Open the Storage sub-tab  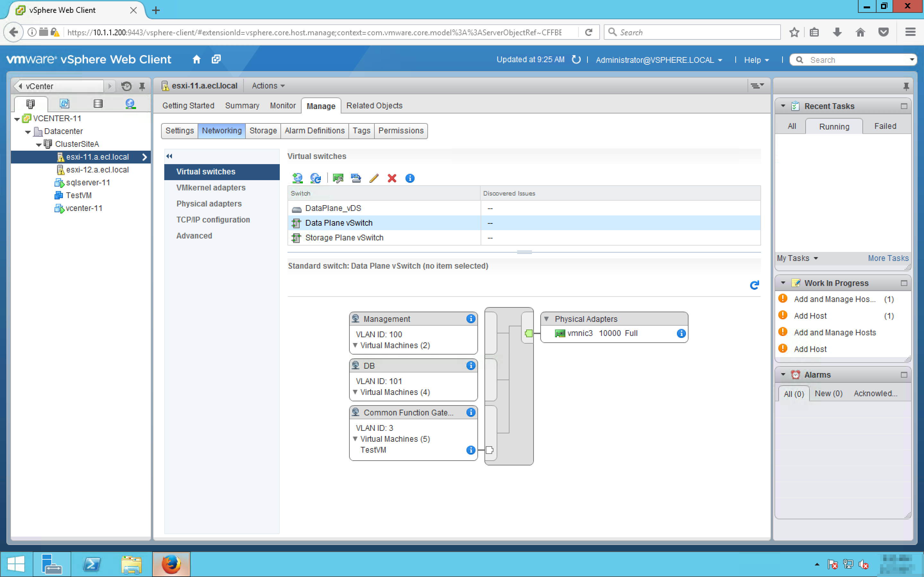coord(263,131)
